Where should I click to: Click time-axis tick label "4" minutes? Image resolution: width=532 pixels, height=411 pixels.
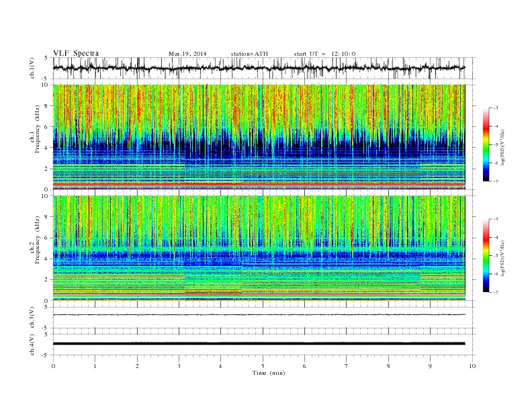tap(220, 366)
